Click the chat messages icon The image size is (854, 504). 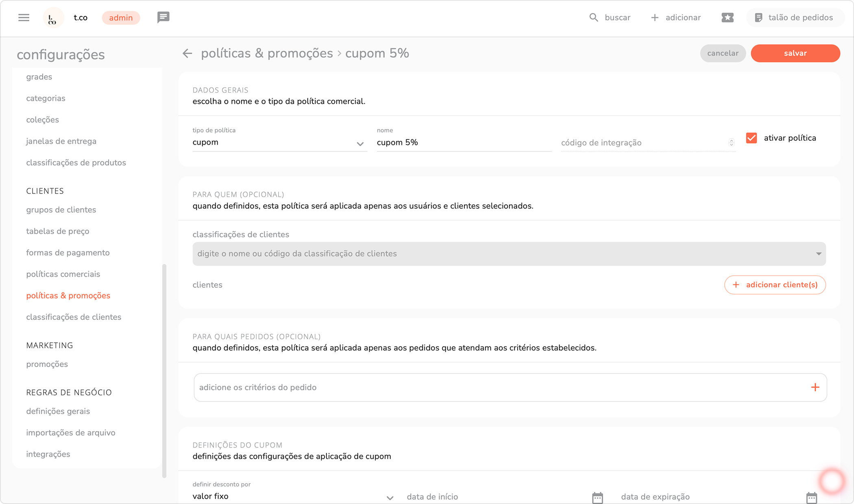click(163, 17)
